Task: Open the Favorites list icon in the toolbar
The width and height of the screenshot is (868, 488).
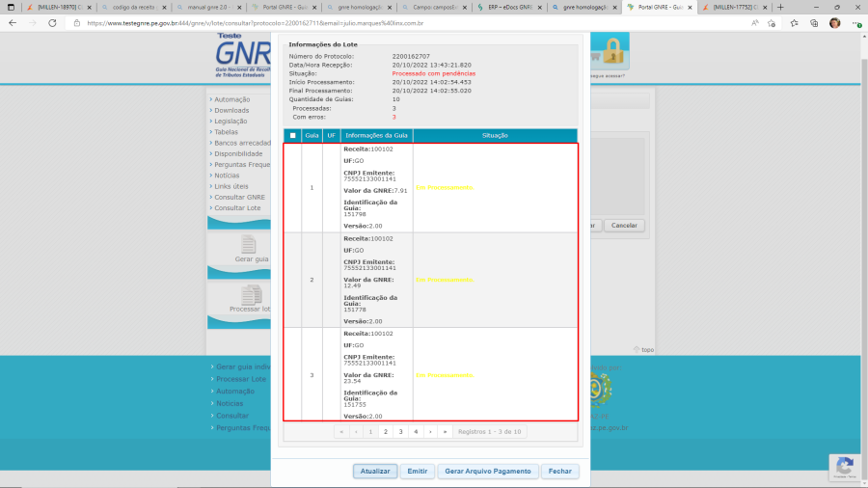Action: (x=795, y=23)
